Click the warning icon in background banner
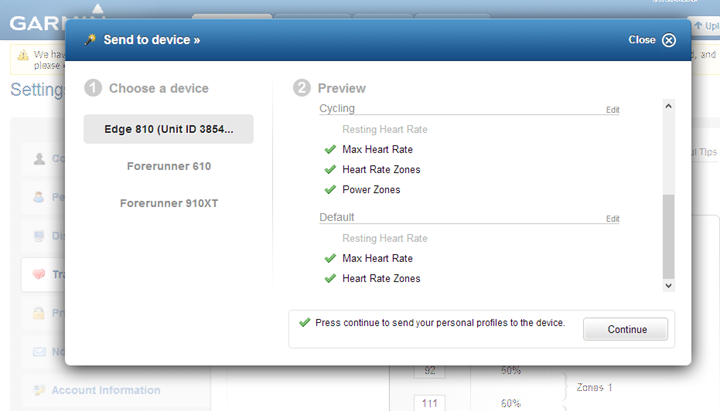The image size is (720, 411). tap(23, 55)
